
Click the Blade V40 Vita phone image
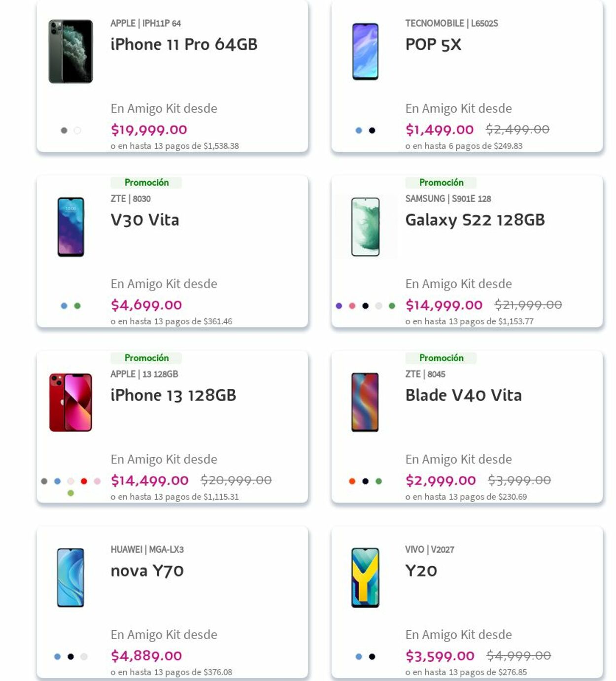[365, 402]
